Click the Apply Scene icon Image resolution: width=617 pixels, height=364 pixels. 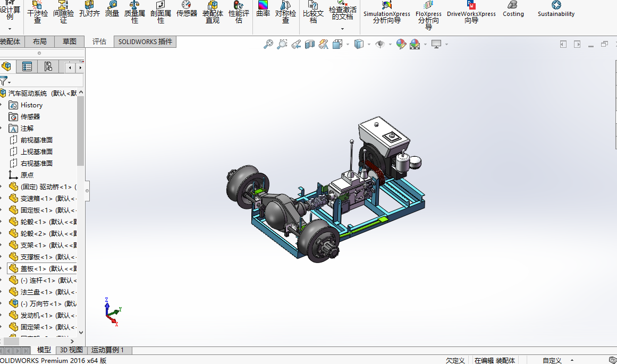(415, 44)
